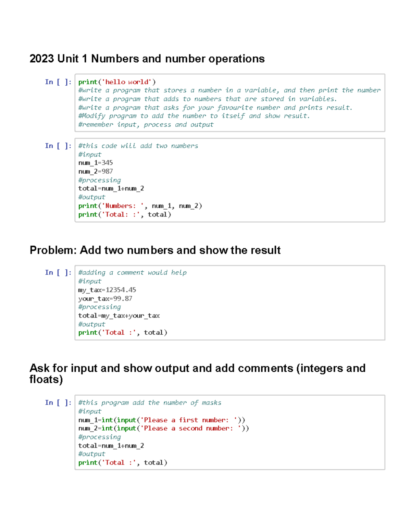The width and height of the screenshot is (411, 532).
Task: Click the line num_2=987 in second cell
Action: tap(96, 171)
